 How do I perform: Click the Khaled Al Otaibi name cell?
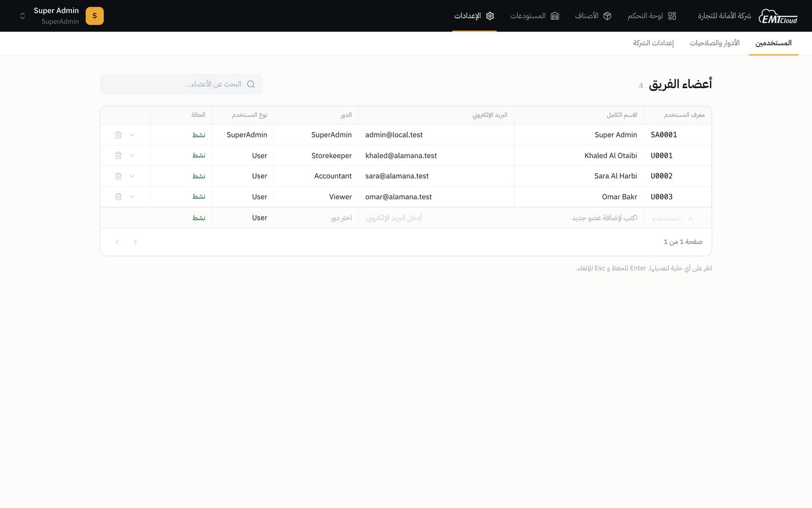click(579, 155)
